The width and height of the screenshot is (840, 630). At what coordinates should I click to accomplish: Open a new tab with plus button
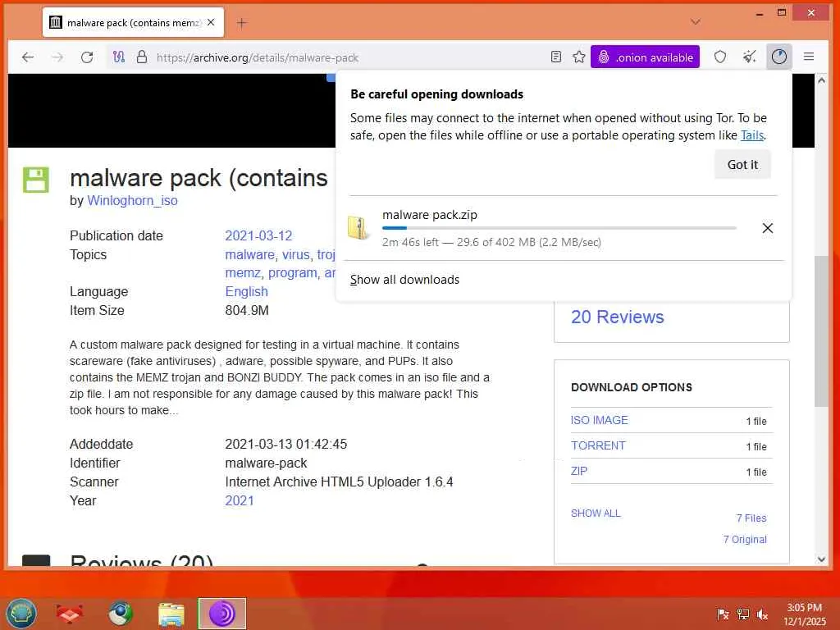click(242, 22)
